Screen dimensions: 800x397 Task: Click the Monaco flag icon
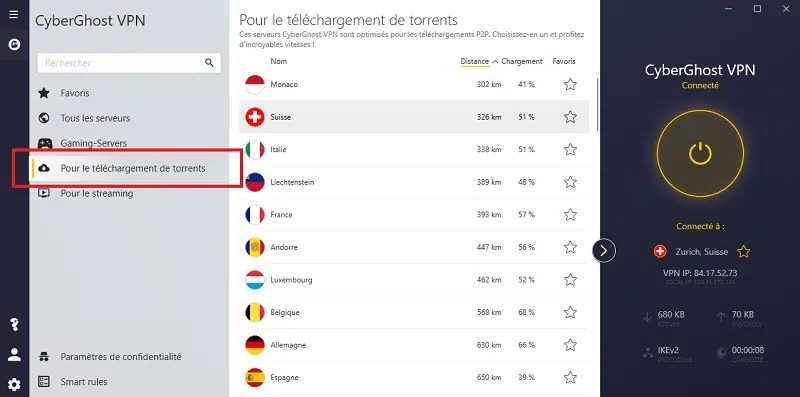click(255, 84)
